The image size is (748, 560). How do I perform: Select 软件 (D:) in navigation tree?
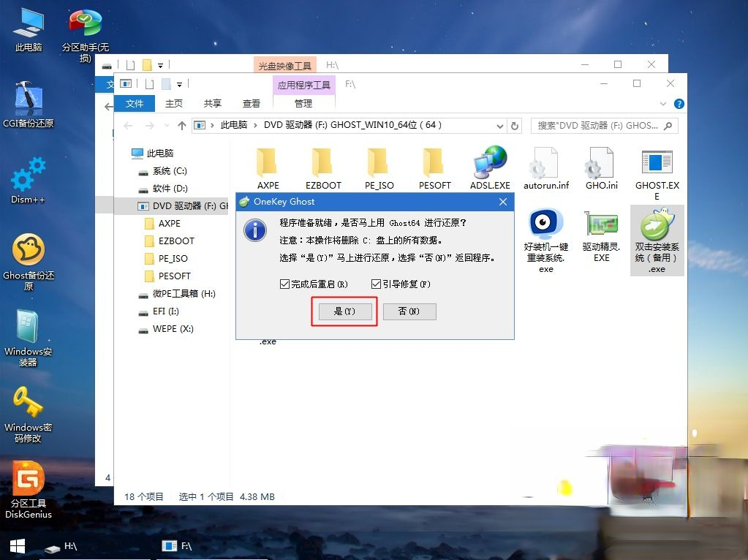coord(163,189)
